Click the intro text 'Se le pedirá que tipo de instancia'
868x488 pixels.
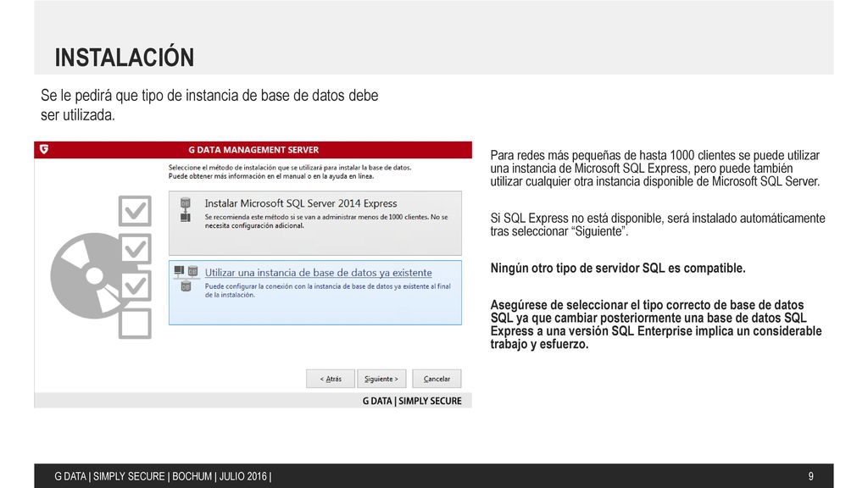[x=209, y=105]
